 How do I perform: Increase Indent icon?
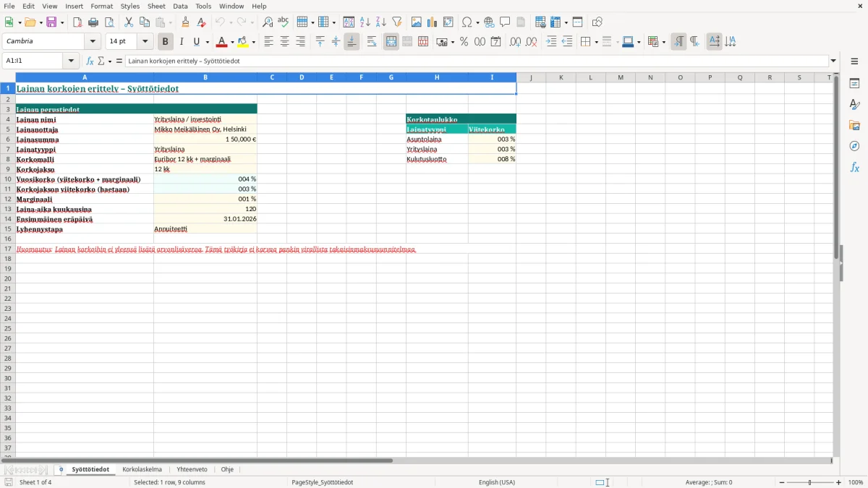(551, 42)
